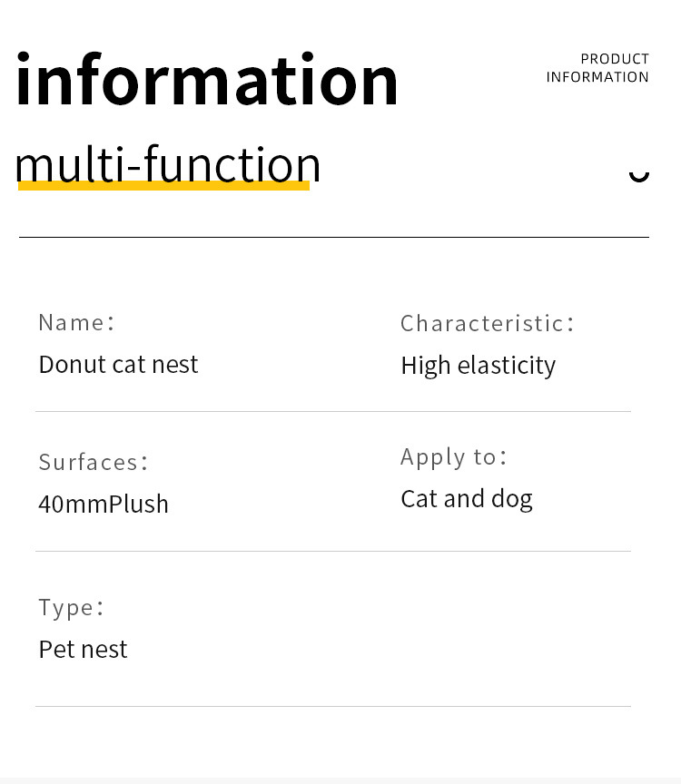Viewport: 681px width, 784px height.
Task: Click small uppercase "INFORMATION" text under PRODUCT
Action: tap(597, 77)
